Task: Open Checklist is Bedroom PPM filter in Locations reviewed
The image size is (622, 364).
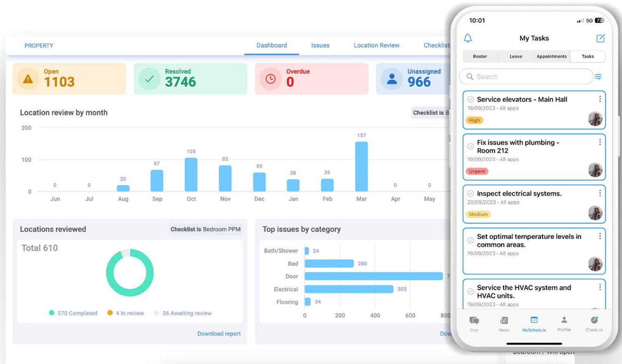Action: [205, 229]
